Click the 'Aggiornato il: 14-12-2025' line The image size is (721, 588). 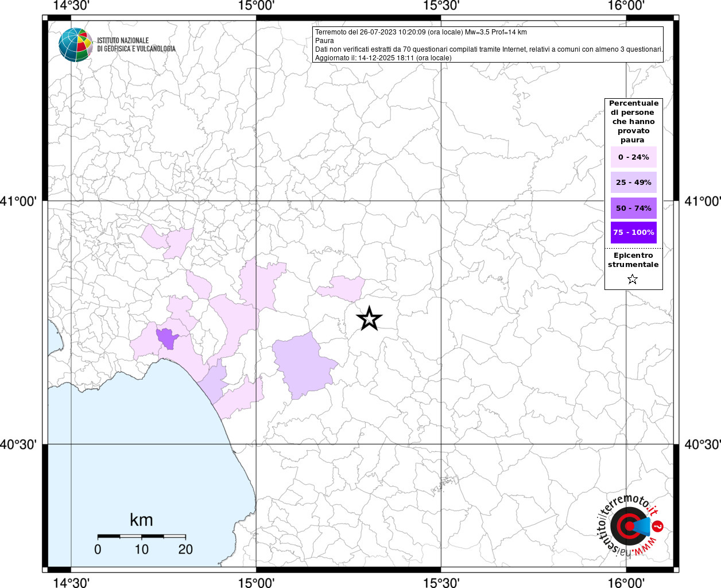(383, 58)
